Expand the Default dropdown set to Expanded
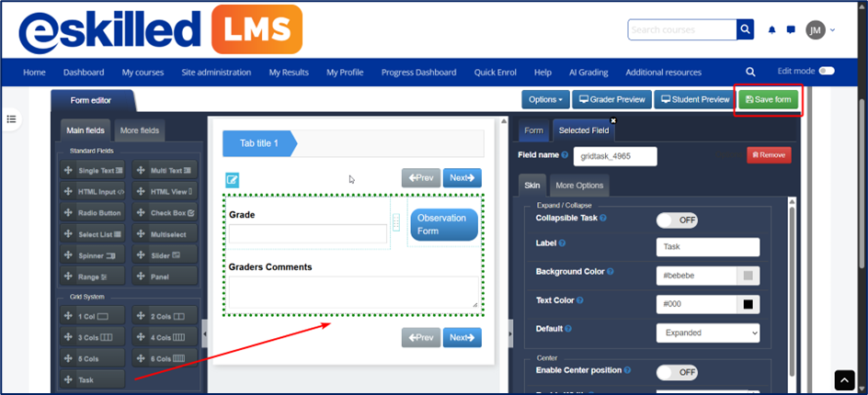868x395 pixels. click(x=707, y=333)
